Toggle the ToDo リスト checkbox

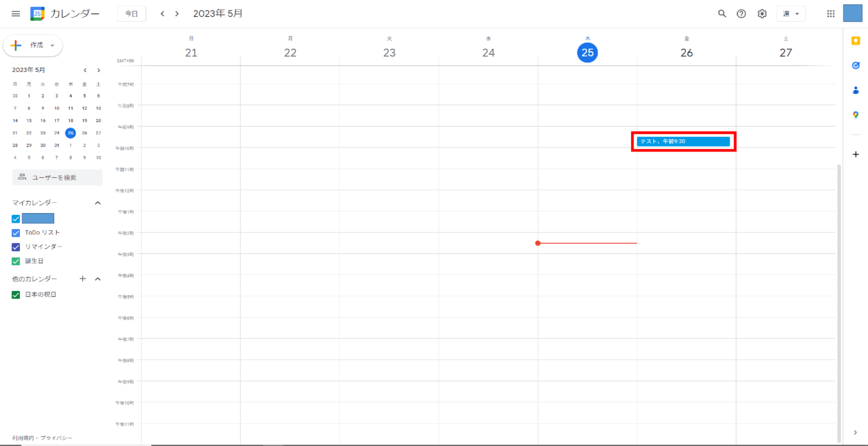pyautogui.click(x=16, y=233)
